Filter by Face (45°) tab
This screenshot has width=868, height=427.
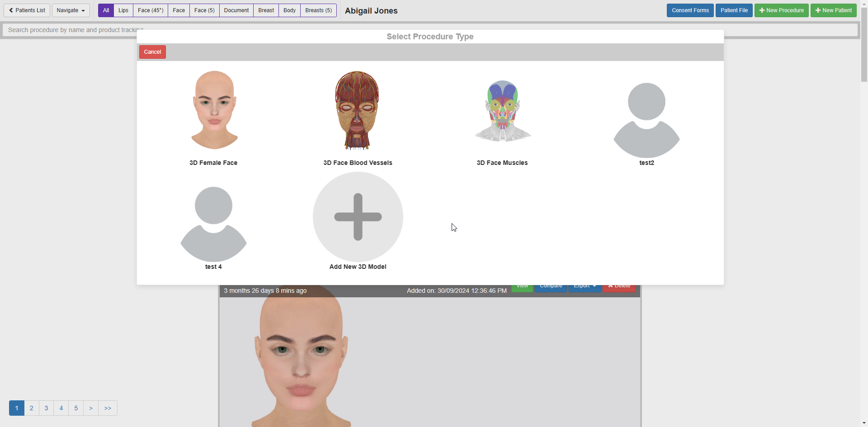click(x=151, y=10)
